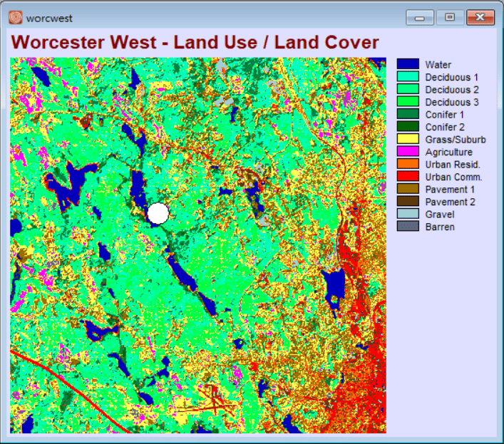Click the 'Urban Resid.' legend label

coord(453,165)
